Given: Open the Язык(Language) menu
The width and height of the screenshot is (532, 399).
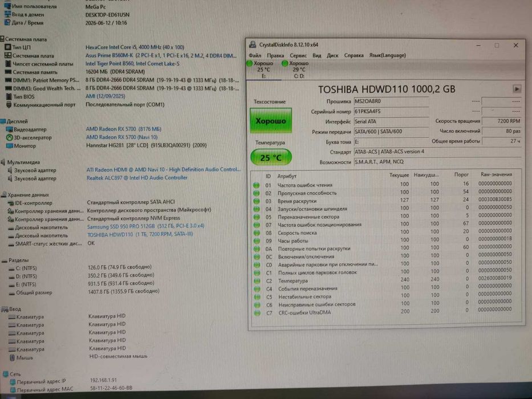Looking at the screenshot, I should [x=388, y=55].
